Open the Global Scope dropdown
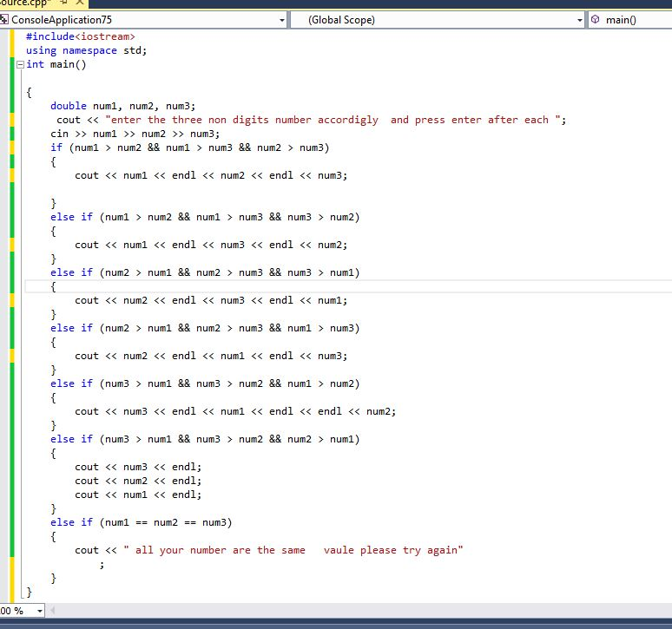This screenshot has width=672, height=629. [579, 20]
